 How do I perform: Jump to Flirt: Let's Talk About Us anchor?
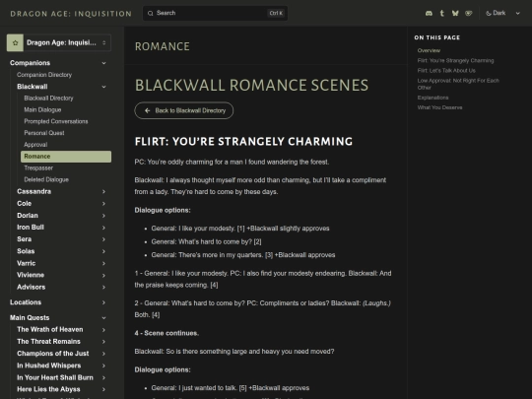click(x=446, y=71)
